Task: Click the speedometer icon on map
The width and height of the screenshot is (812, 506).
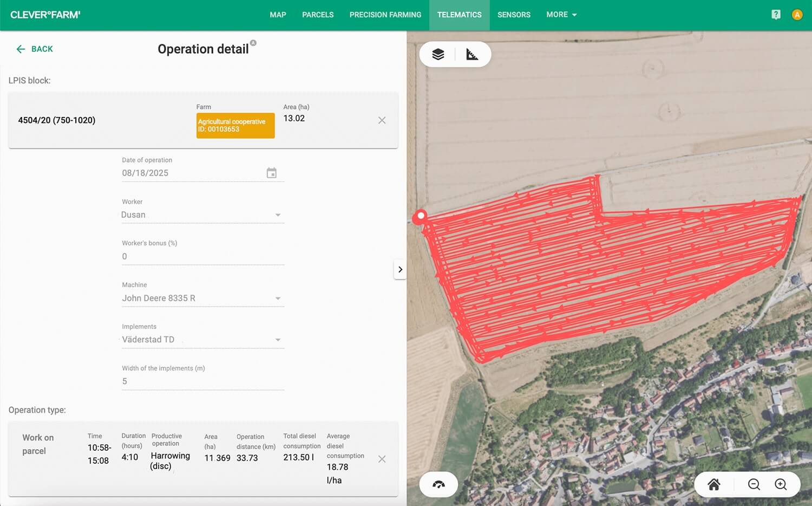Action: 438,484
